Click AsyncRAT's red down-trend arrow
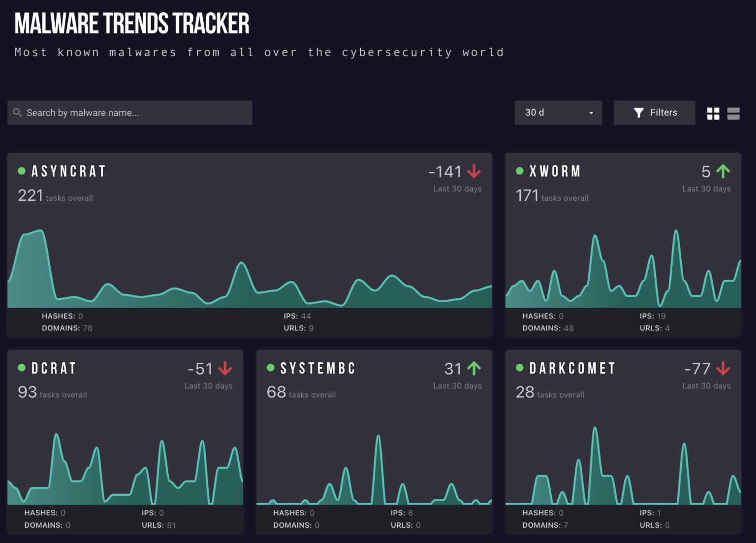The height and width of the screenshot is (543, 756). (474, 171)
